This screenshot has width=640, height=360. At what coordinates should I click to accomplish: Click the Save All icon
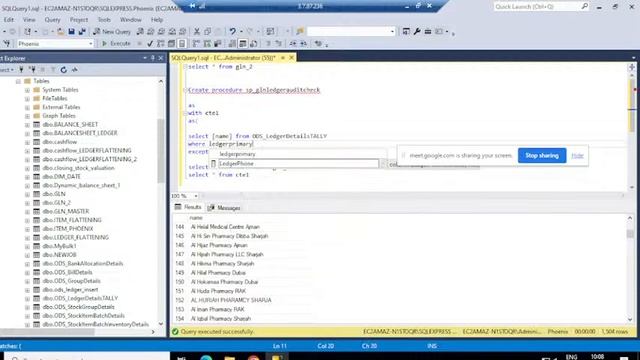click(82, 31)
